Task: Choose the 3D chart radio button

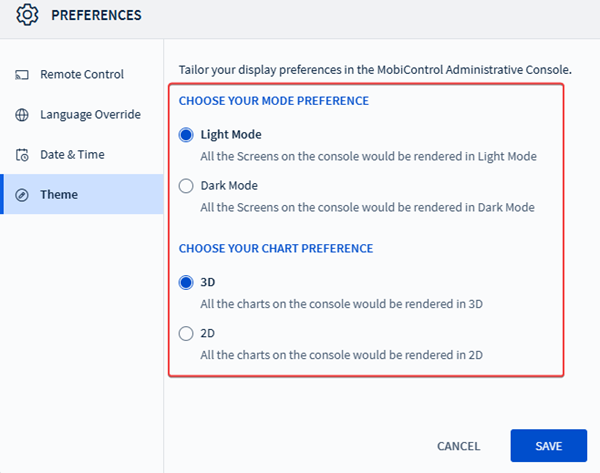Action: 185,282
